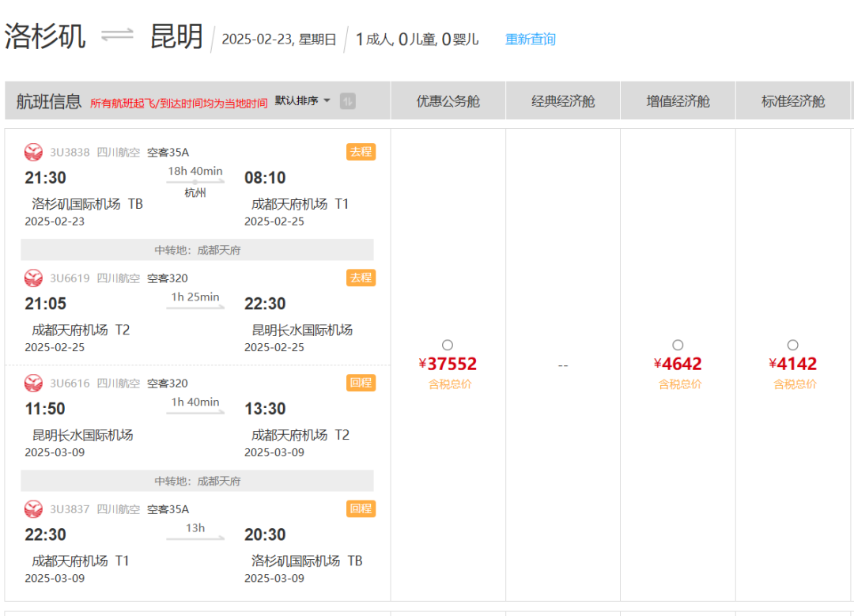The image size is (854, 616).
Task: Open the 默认排序 sorting dropdown
Action: [303, 101]
